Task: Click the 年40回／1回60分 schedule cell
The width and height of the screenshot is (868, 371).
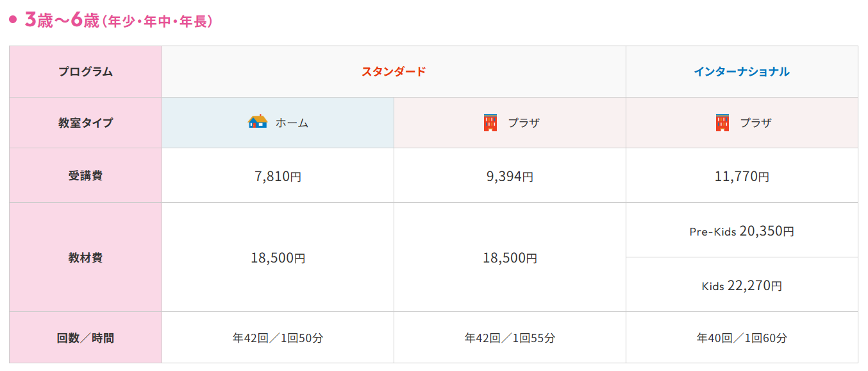Action: 742,338
